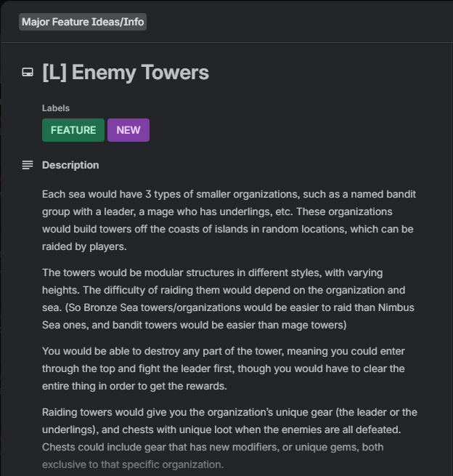Click the FEATURE green label
Viewport: 453px width, 476px height.
(73, 130)
